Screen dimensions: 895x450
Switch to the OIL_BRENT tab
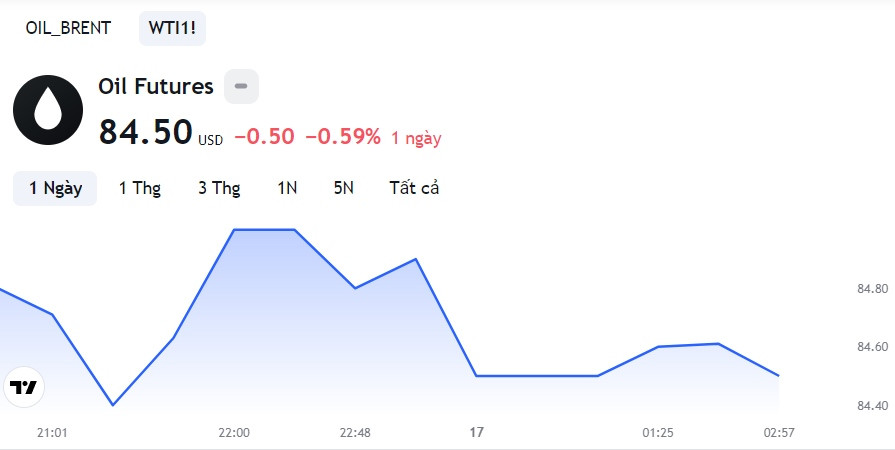(68, 28)
